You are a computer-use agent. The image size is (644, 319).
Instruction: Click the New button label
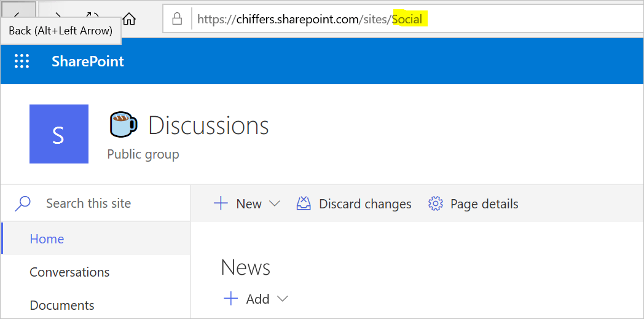[x=249, y=203]
